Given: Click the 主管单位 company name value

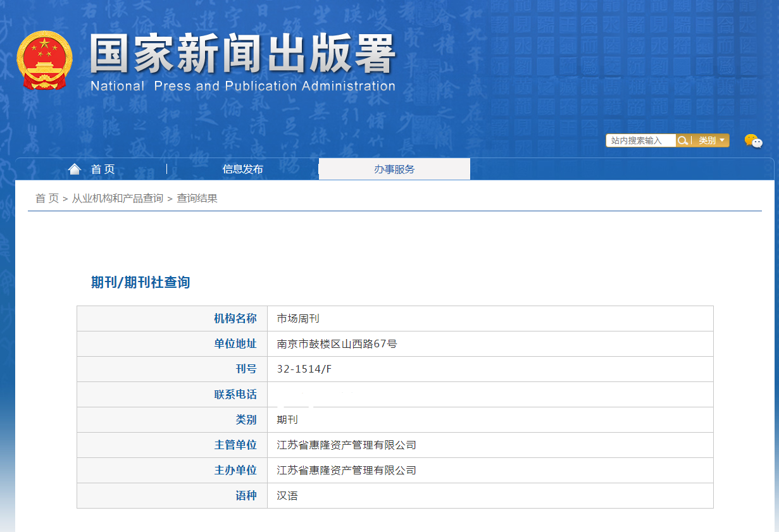Looking at the screenshot, I should pos(347,445).
